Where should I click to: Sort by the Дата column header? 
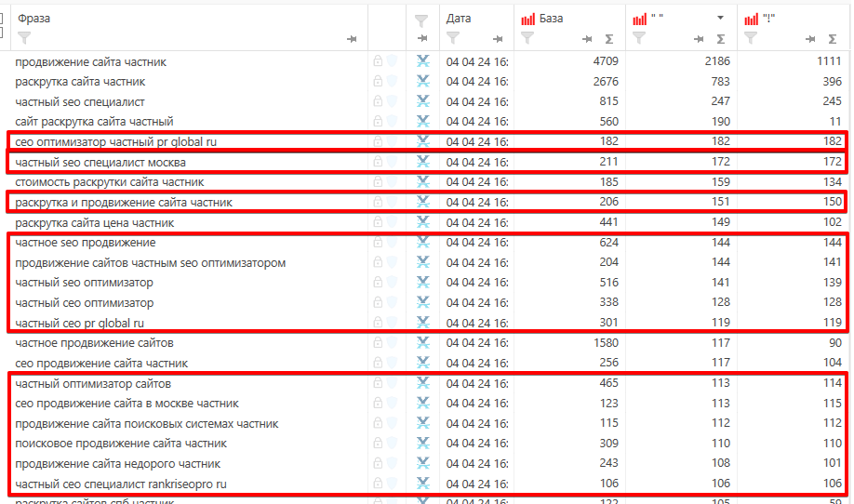pos(459,19)
